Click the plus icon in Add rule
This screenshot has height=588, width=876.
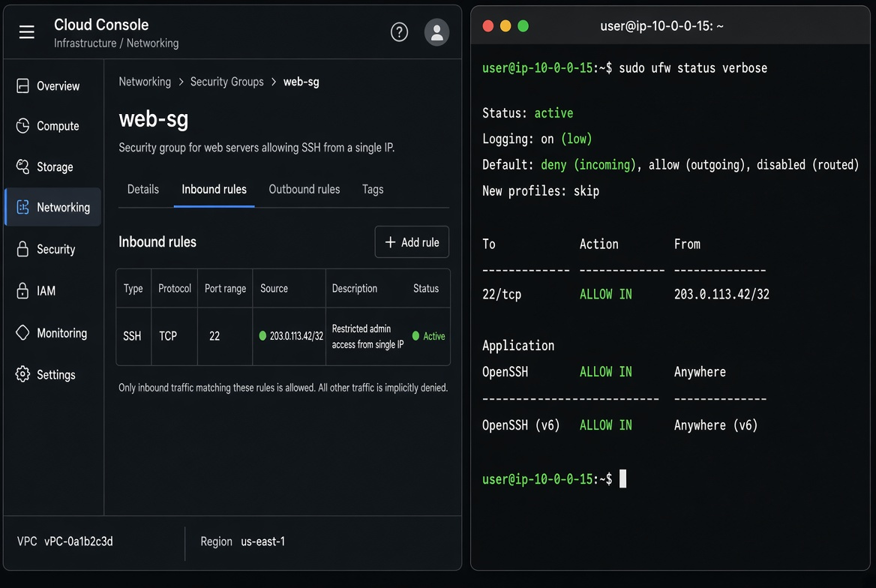(391, 242)
